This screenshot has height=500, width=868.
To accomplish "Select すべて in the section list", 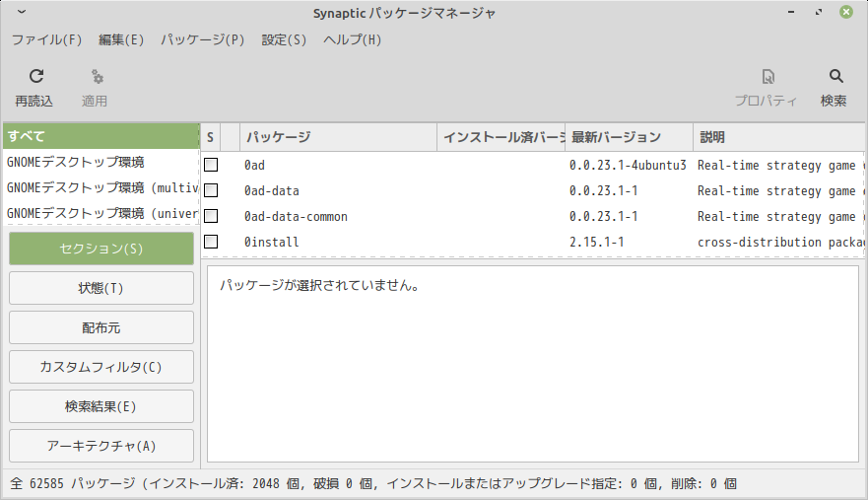I will [x=100, y=136].
